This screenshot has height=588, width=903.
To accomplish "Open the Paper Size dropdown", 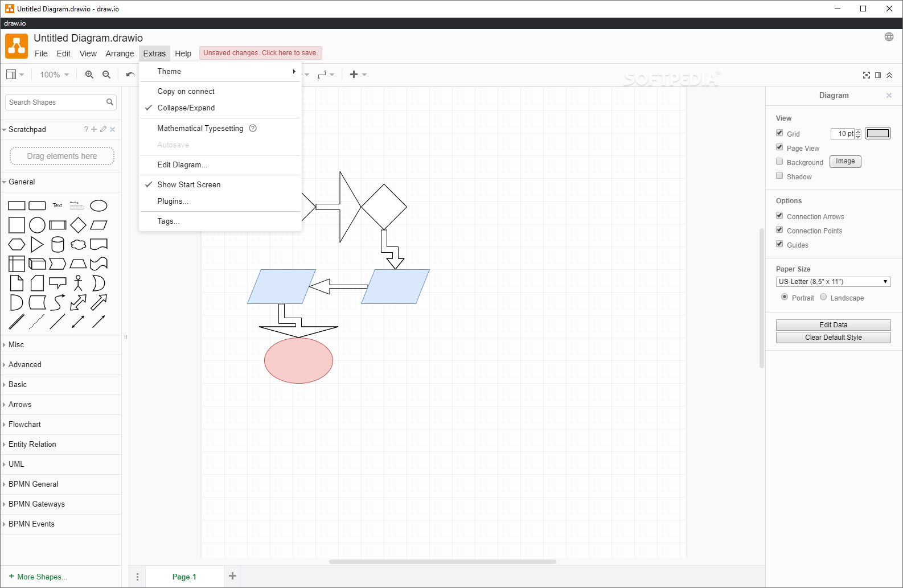I will tap(833, 282).
